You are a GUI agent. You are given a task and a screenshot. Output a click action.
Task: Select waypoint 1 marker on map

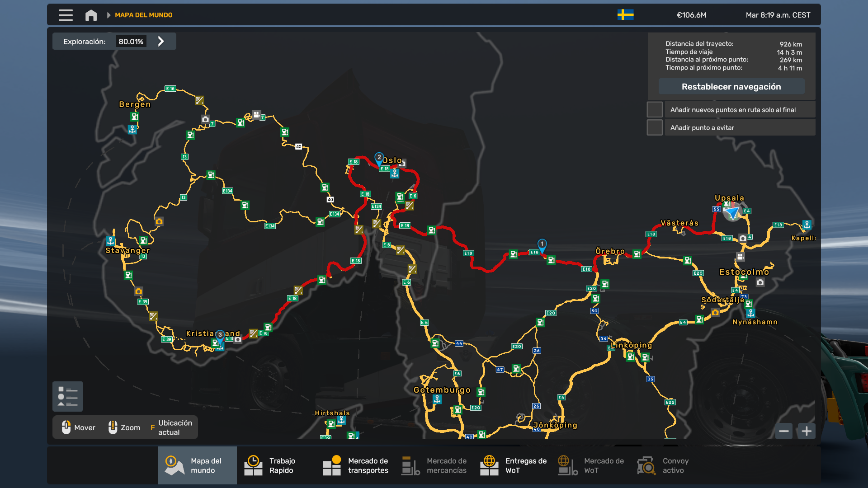[542, 244]
